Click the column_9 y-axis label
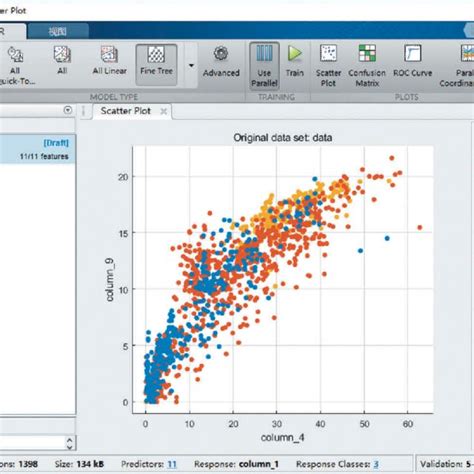Image resolution: width=474 pixels, height=474 pixels. (x=110, y=279)
